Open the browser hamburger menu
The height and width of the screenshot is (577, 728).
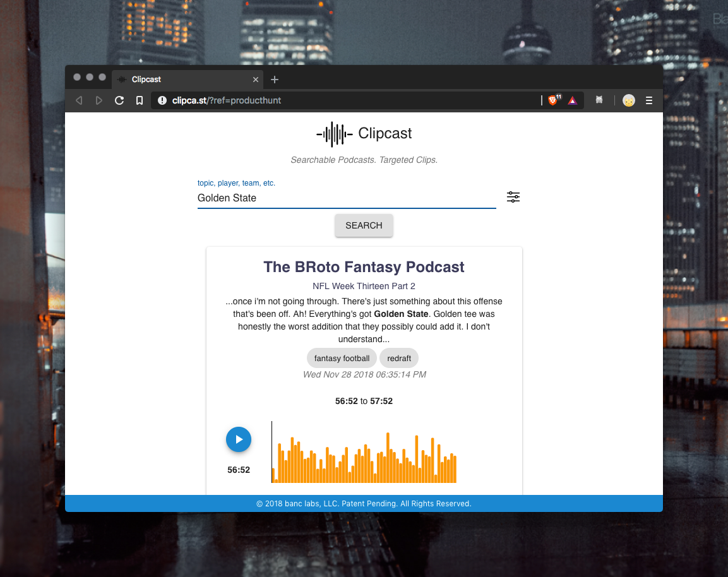pyautogui.click(x=649, y=100)
